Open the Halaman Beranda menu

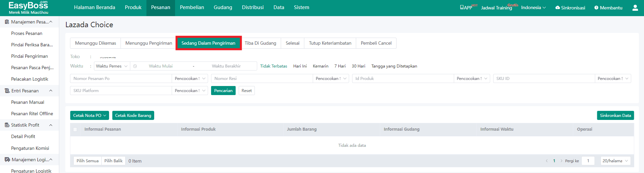coord(95,7)
